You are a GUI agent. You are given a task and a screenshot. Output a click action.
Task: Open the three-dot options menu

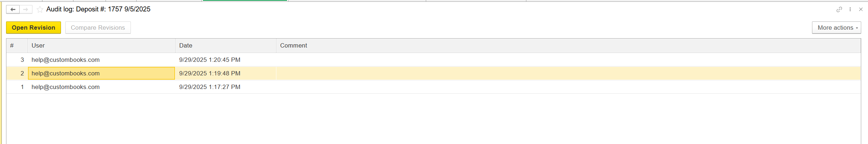pos(850,9)
